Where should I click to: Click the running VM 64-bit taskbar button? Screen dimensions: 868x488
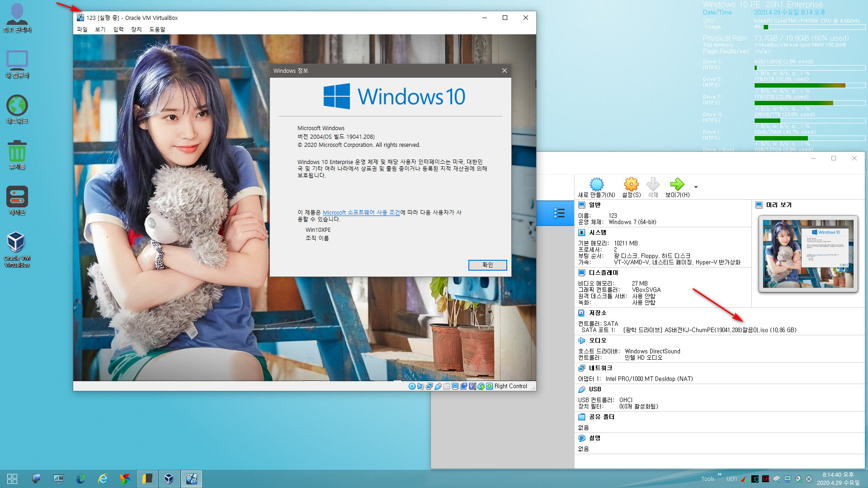(x=191, y=479)
